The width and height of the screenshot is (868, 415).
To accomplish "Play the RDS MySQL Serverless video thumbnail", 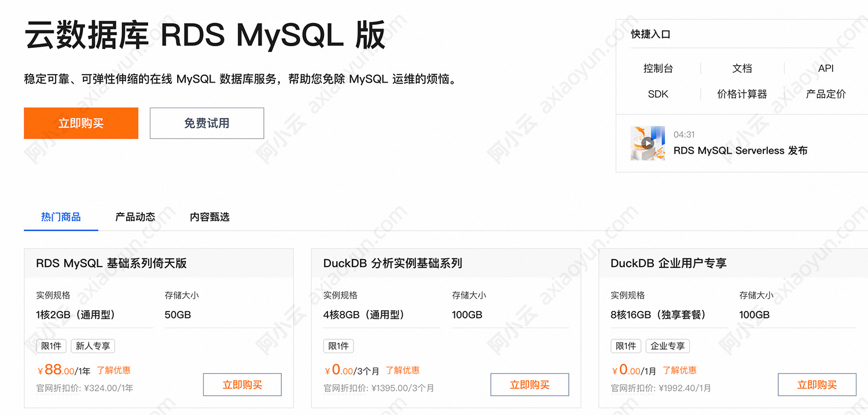I will [x=648, y=143].
